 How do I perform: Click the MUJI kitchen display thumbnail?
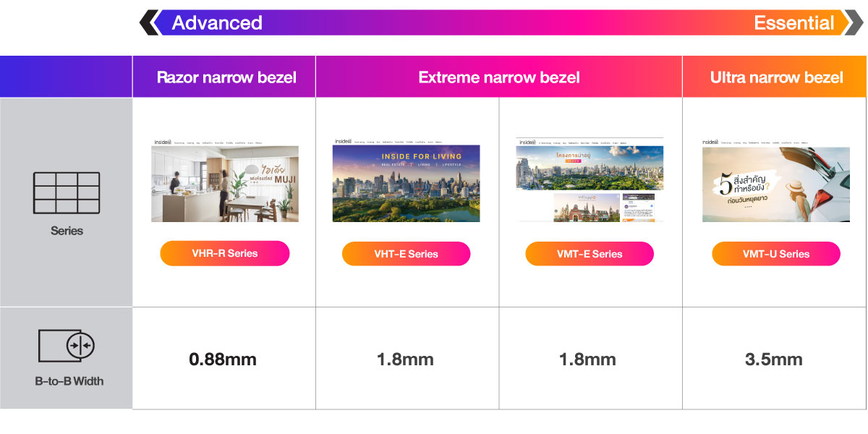click(x=225, y=180)
